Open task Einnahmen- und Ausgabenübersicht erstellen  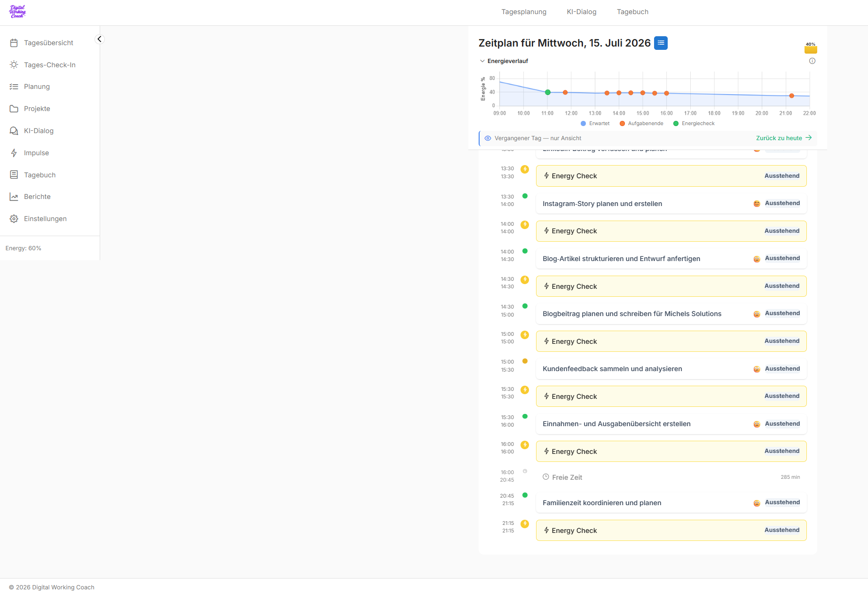point(671,424)
